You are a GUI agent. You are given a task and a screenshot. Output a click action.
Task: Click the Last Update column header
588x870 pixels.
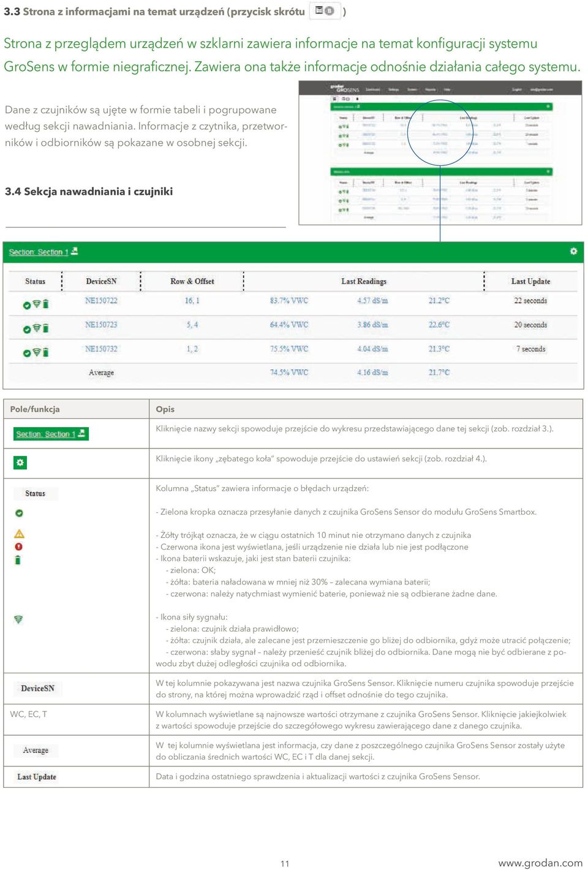tap(530, 281)
